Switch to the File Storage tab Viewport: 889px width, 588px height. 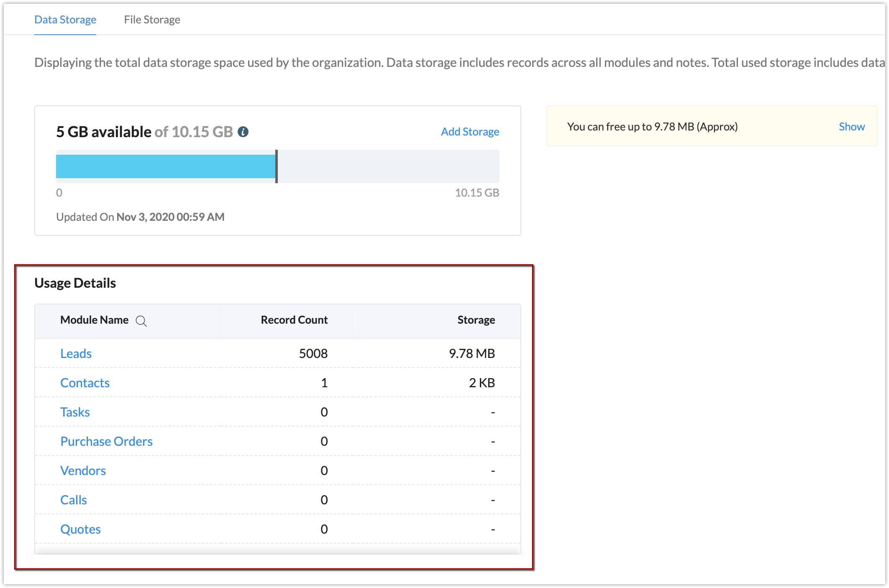click(x=151, y=19)
